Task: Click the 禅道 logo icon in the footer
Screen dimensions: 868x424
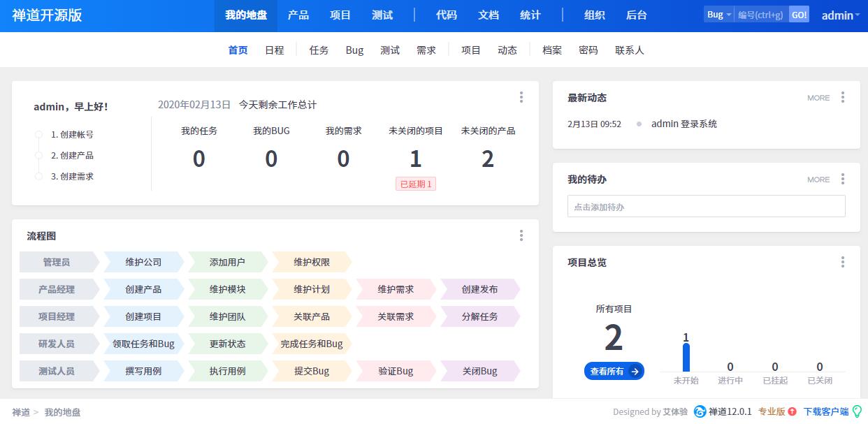Action: tap(700, 411)
